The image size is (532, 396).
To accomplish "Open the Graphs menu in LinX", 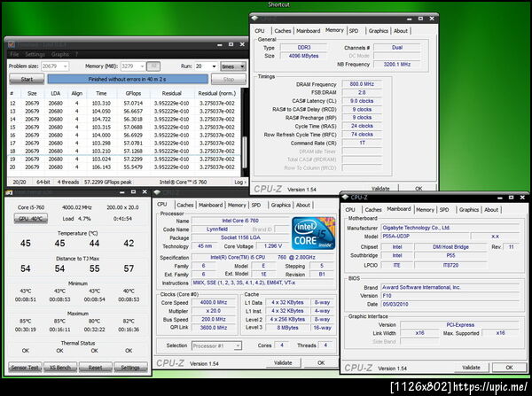I will pos(60,54).
